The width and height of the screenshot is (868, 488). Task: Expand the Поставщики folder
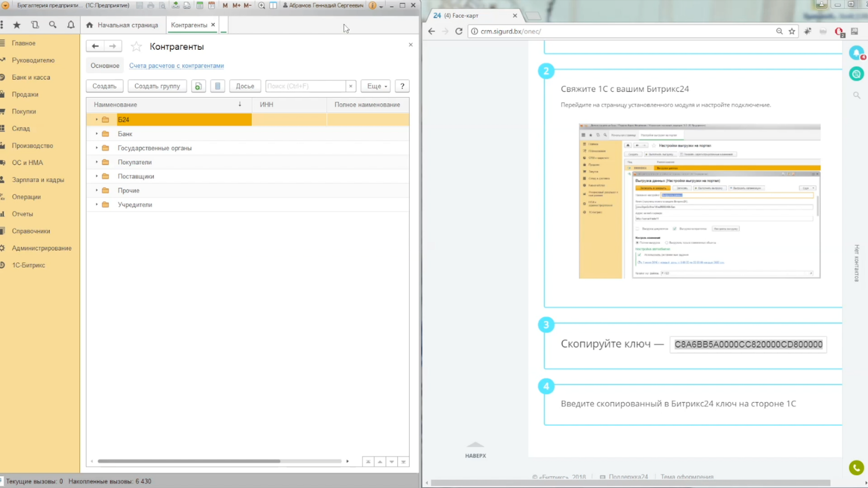point(97,176)
